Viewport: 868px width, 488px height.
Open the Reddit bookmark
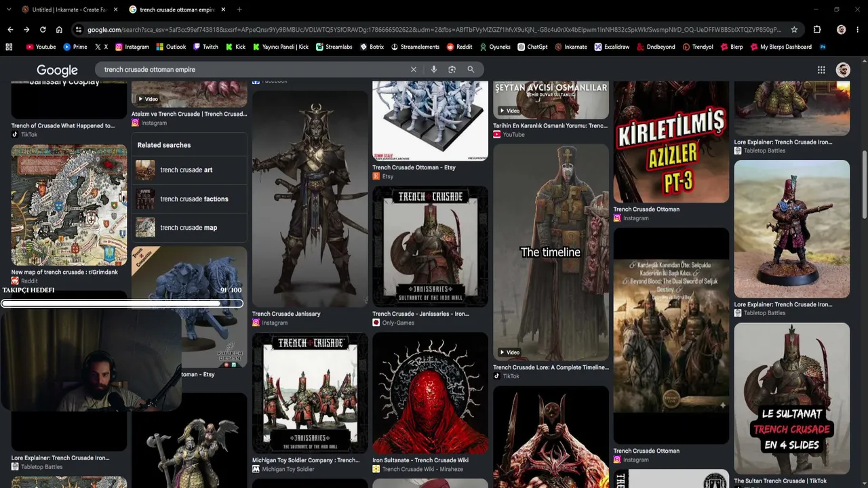tap(460, 47)
